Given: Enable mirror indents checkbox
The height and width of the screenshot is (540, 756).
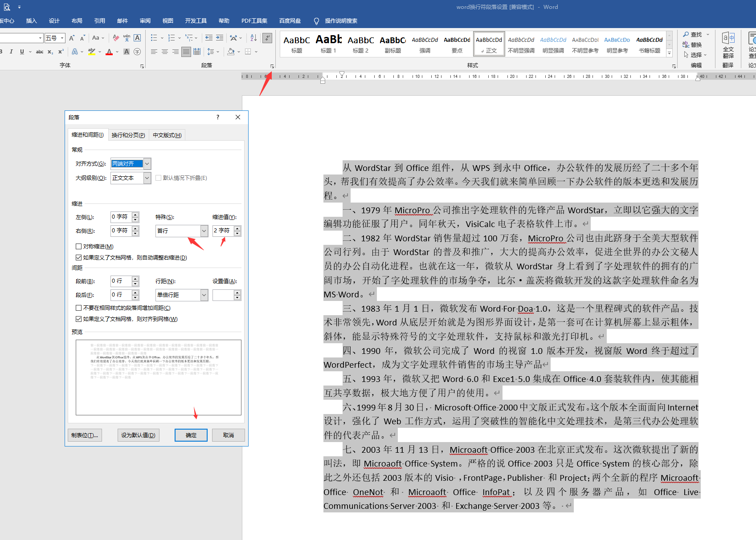Looking at the screenshot, I should 78,246.
